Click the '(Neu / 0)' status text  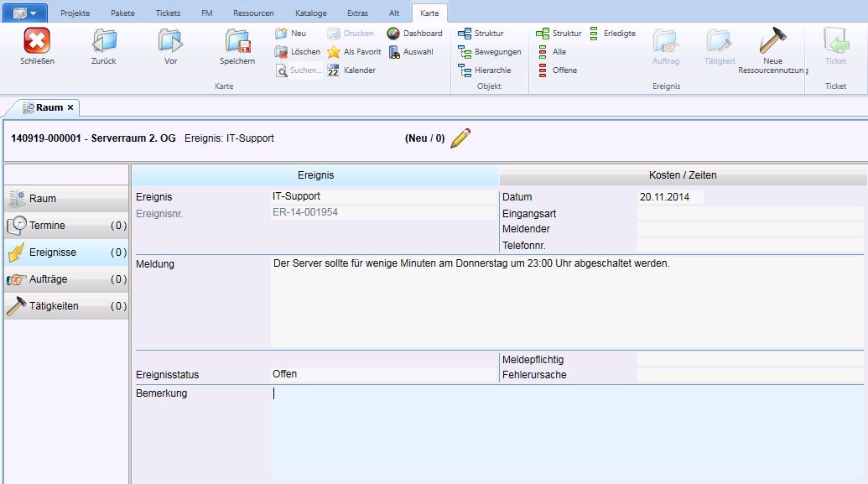coord(424,138)
